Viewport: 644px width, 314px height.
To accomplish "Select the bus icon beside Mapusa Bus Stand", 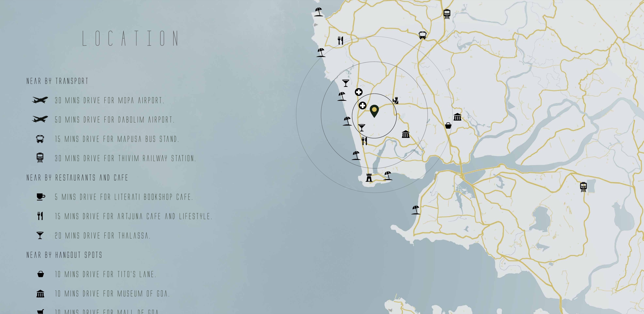I will pos(40,139).
